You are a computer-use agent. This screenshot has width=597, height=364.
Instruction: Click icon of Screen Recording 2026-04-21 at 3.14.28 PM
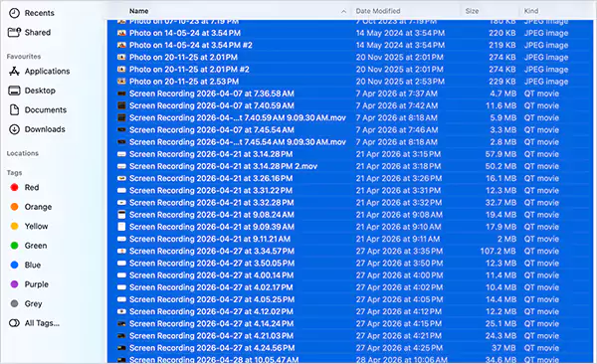click(x=121, y=154)
